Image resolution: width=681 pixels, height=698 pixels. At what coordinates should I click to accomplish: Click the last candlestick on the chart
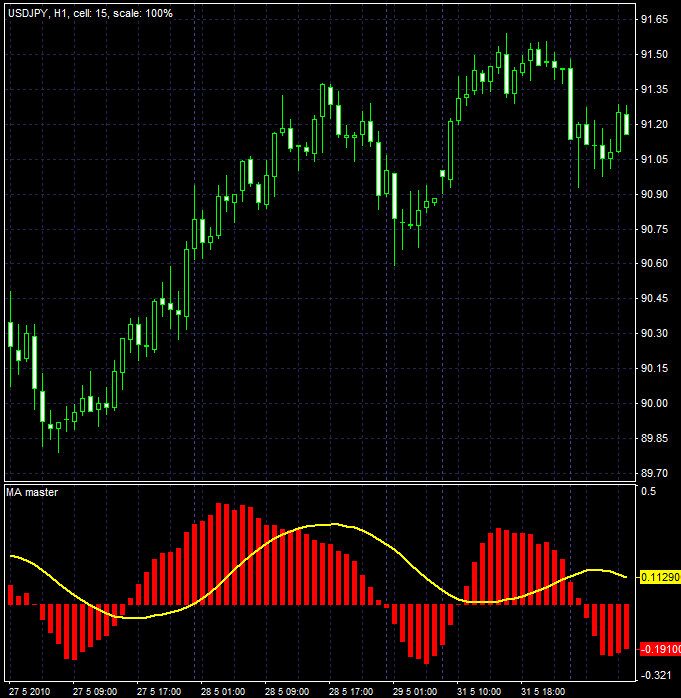[x=627, y=124]
